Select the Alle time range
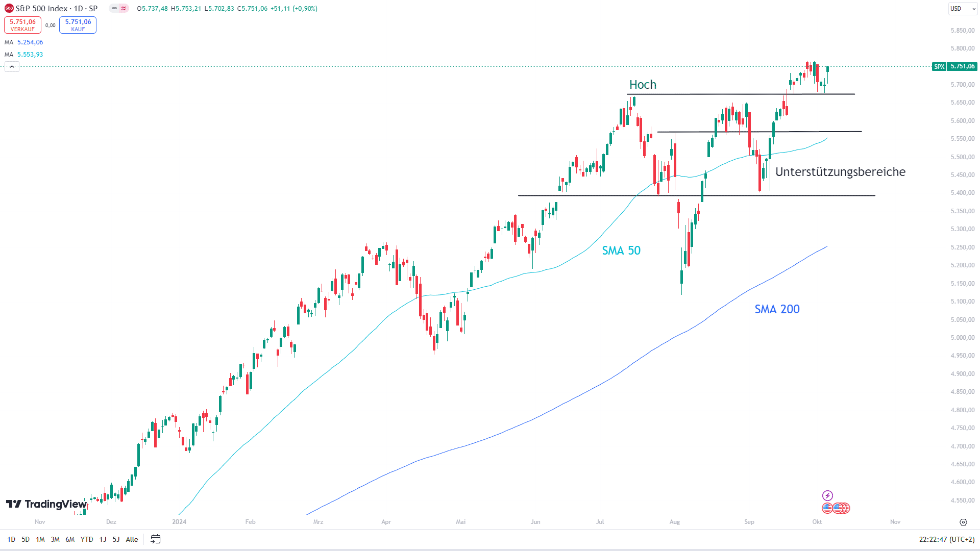 coord(132,539)
